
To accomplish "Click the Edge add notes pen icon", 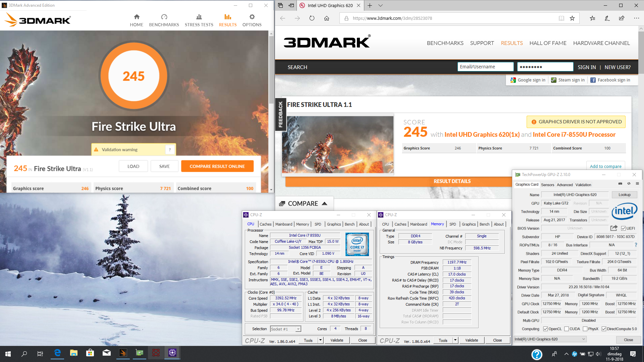I will point(607,18).
